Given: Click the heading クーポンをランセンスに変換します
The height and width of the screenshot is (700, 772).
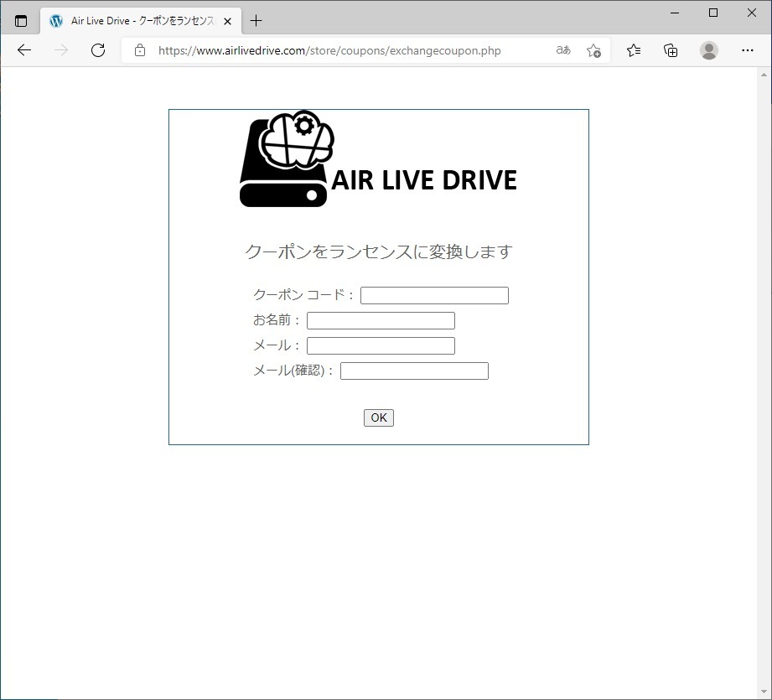Looking at the screenshot, I should [x=379, y=251].
